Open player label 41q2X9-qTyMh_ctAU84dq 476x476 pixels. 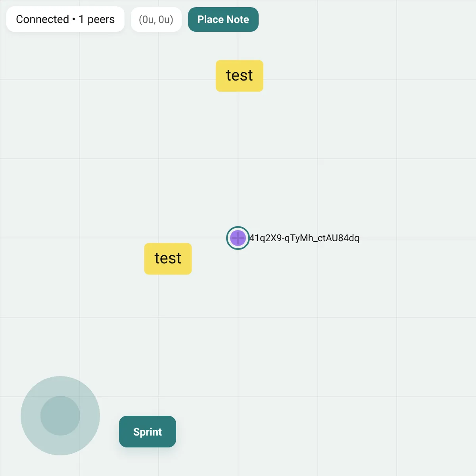coord(304,238)
